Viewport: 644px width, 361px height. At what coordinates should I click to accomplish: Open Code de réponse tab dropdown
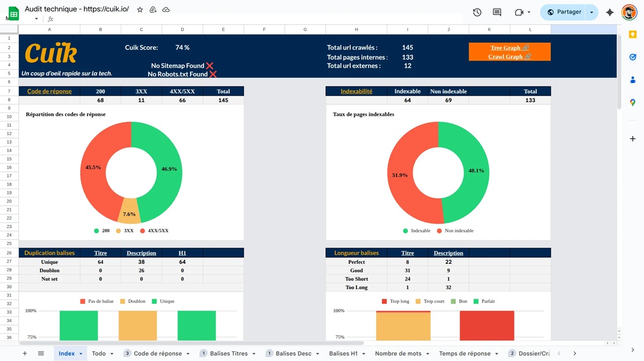tap(187, 353)
